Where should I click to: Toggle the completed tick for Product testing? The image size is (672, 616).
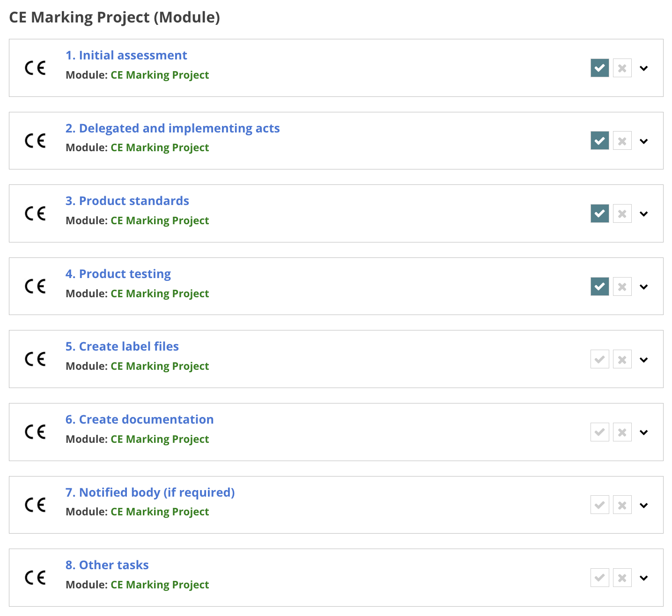point(600,286)
